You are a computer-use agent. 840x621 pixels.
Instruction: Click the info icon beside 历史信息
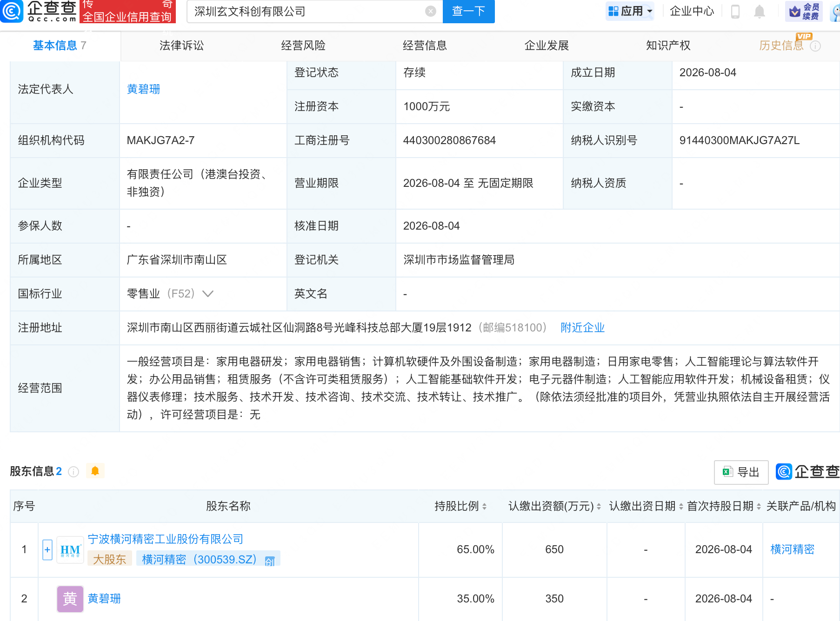(x=815, y=46)
